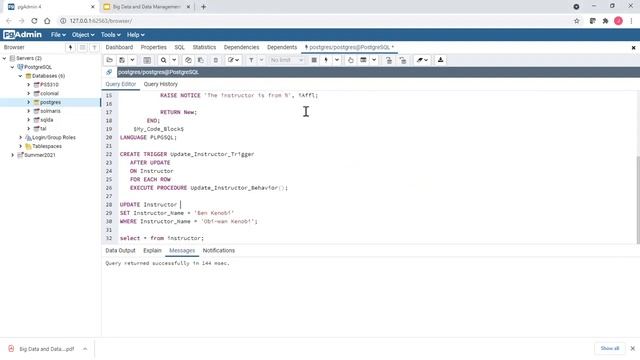Expand the Summer2021 server node

point(12,155)
